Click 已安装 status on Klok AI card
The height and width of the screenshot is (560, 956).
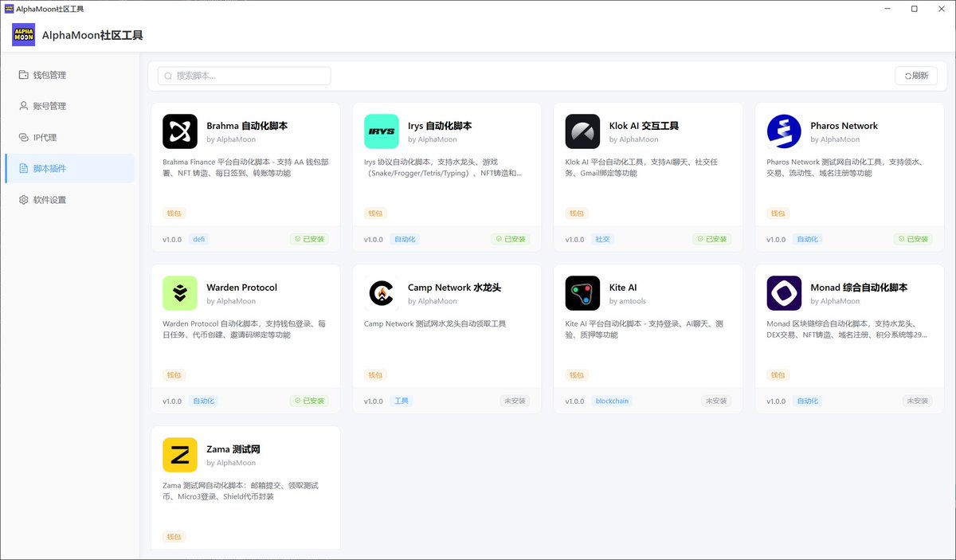pos(712,239)
